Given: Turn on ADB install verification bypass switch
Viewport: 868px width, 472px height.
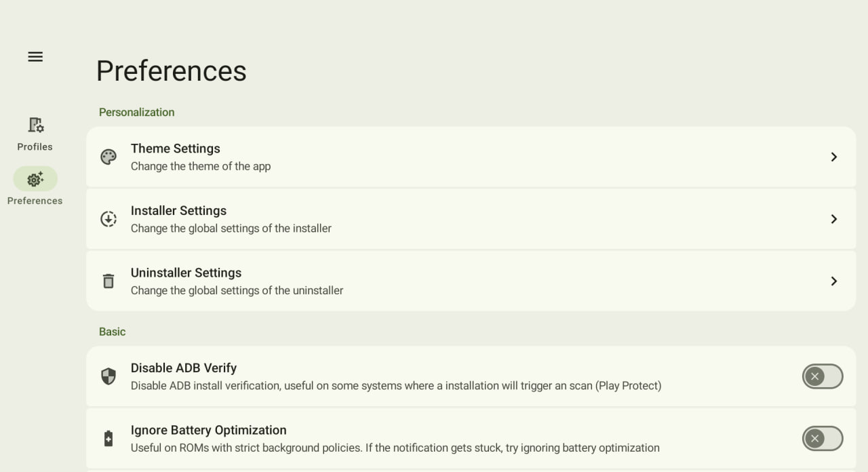Looking at the screenshot, I should click(x=823, y=376).
